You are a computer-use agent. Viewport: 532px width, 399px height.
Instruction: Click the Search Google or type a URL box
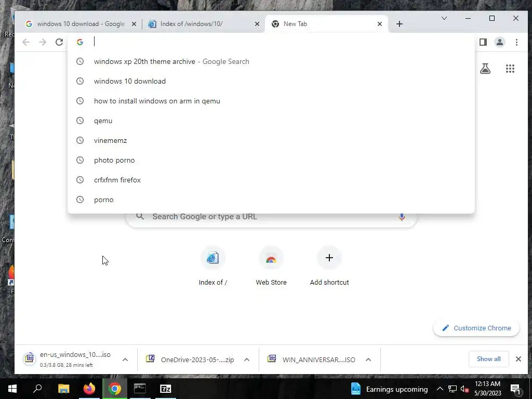(x=271, y=217)
